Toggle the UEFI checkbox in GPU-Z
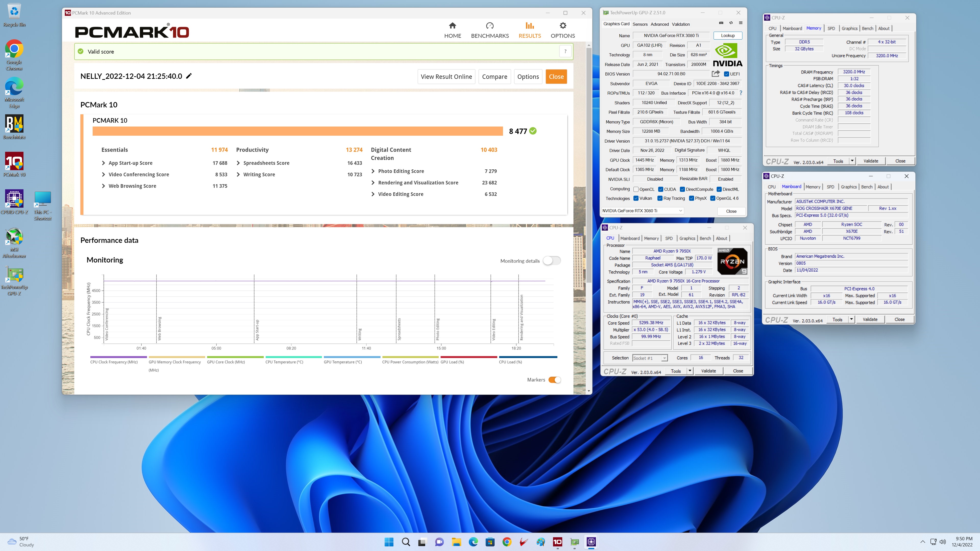Viewport: 980px width, 551px height. point(726,74)
